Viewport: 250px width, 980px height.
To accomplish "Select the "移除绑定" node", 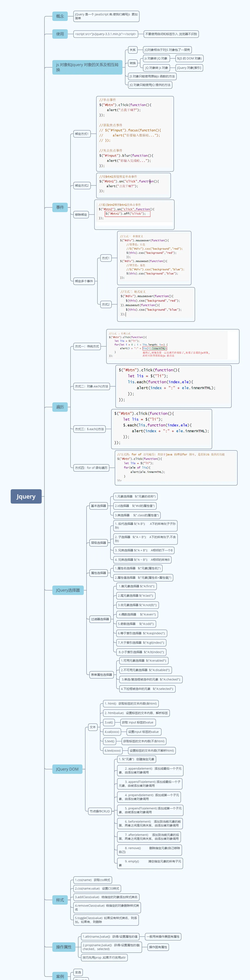I will 81,215.
